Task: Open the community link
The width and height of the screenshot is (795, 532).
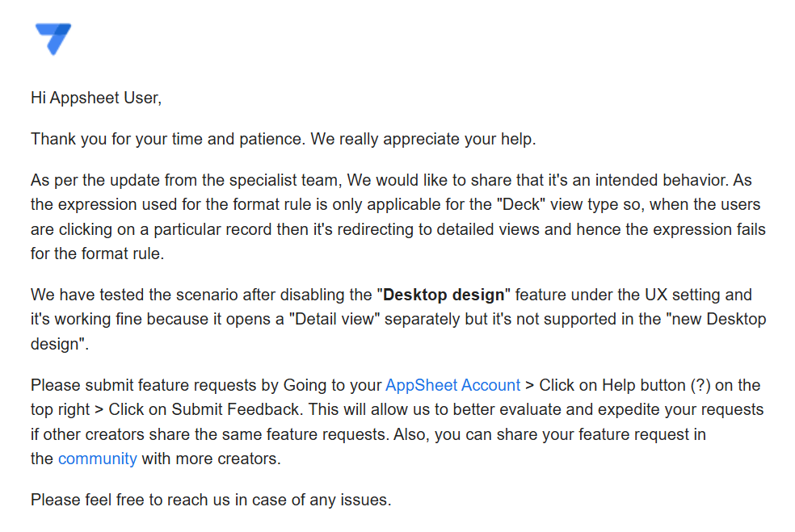Action: click(97, 459)
